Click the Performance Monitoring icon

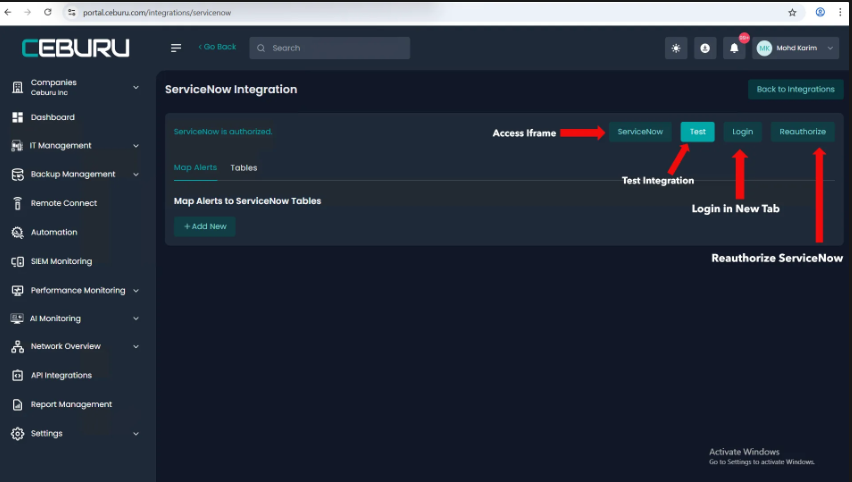click(17, 291)
